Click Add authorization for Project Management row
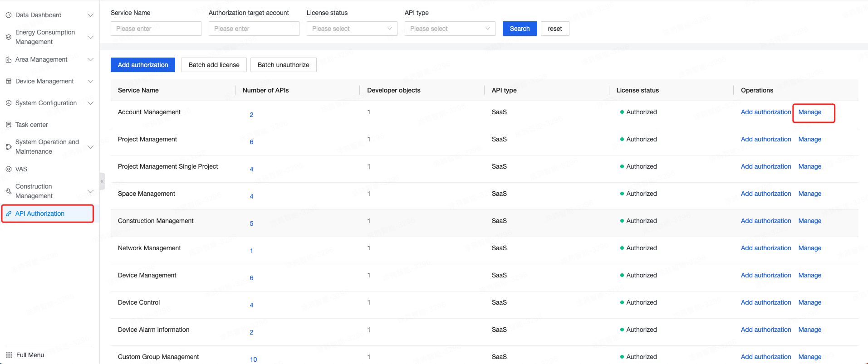Viewport: 868px width, 364px height. [x=766, y=139]
